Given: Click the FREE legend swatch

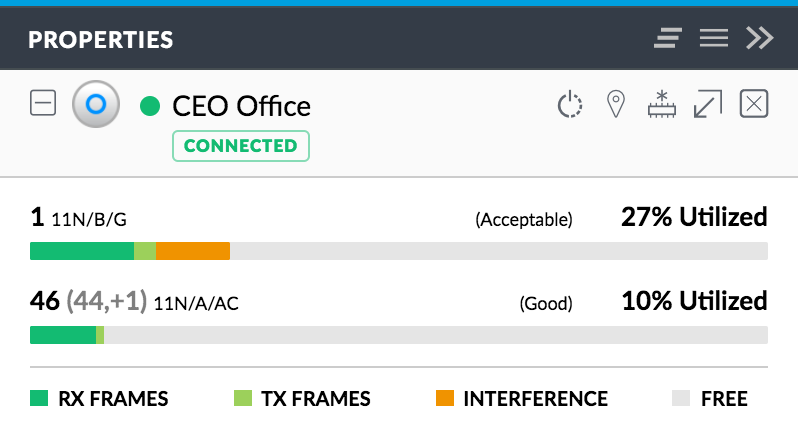Looking at the screenshot, I should (681, 398).
